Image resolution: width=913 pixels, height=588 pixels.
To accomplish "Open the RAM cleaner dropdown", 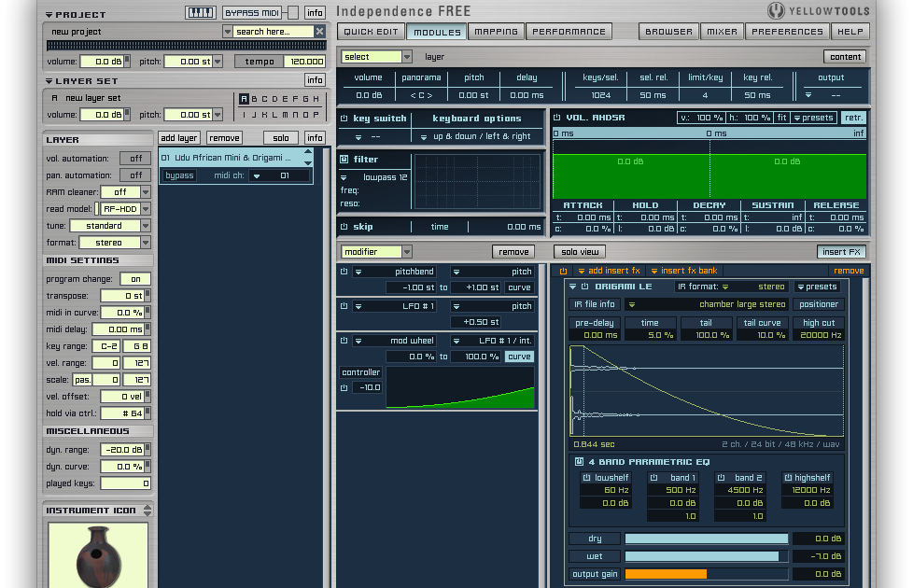I will (x=146, y=192).
